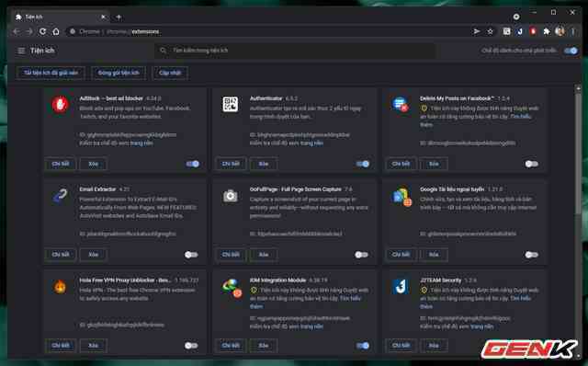
Task: Enable the Hola Free VPN extension
Action: coord(191,346)
